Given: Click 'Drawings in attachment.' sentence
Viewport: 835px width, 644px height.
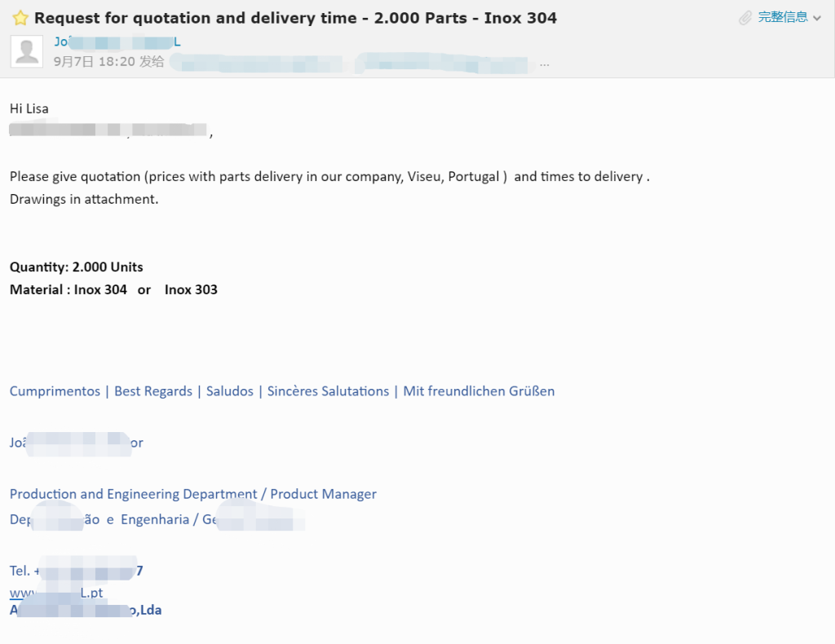Looking at the screenshot, I should click(84, 199).
